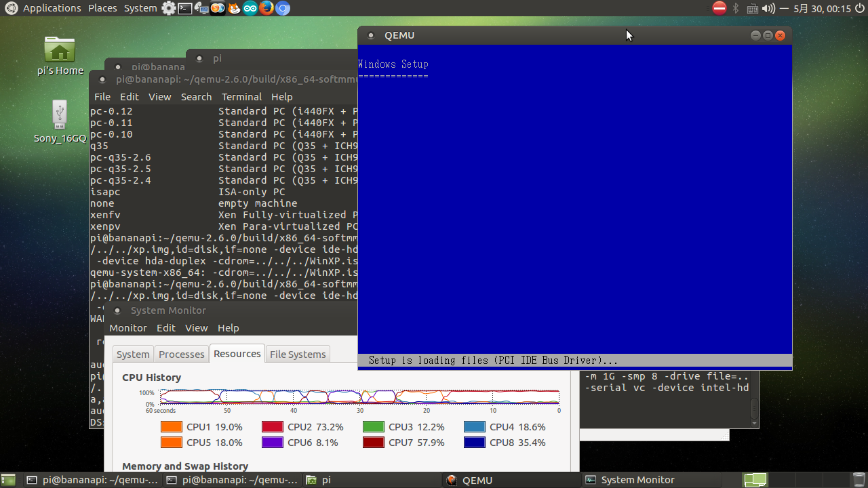The height and width of the screenshot is (488, 868).
Task: Open the Ubuntu MATE logo menu
Action: (x=11, y=8)
